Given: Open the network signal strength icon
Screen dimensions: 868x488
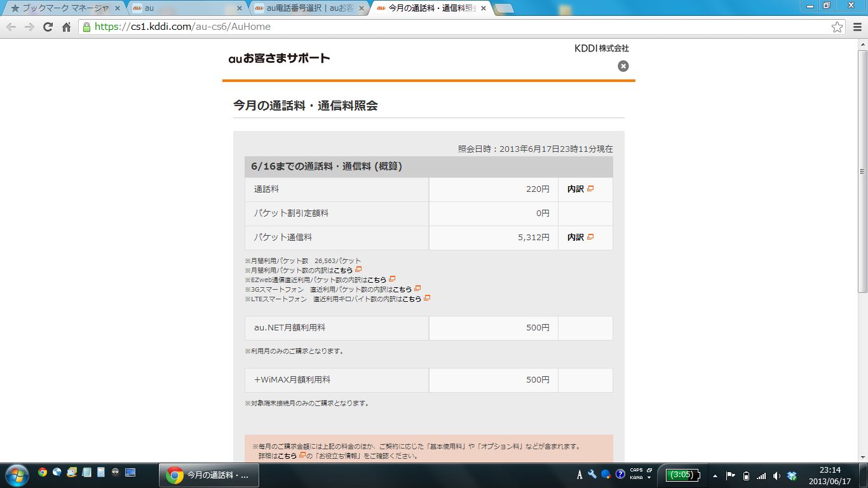Looking at the screenshot, I should click(761, 475).
